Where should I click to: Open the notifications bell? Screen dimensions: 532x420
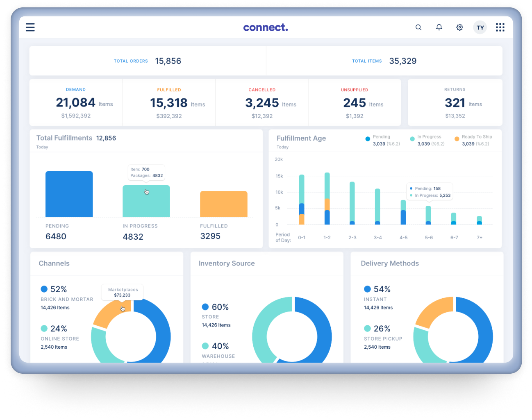point(439,27)
